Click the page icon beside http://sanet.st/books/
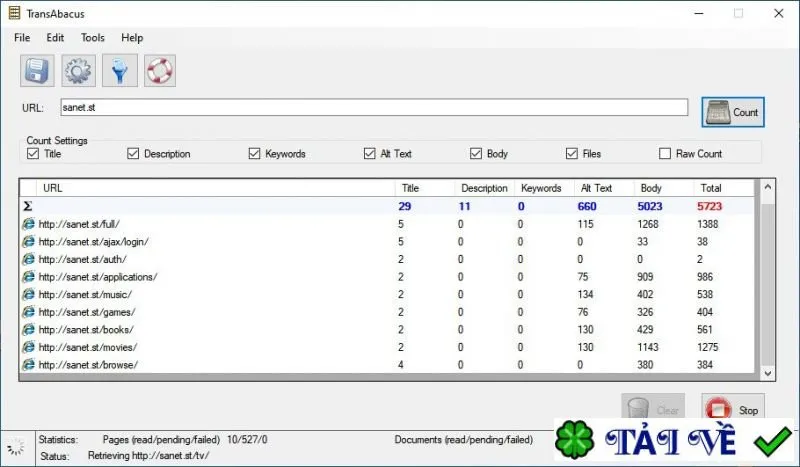Screen dimensions: 800x467 (x=29, y=330)
